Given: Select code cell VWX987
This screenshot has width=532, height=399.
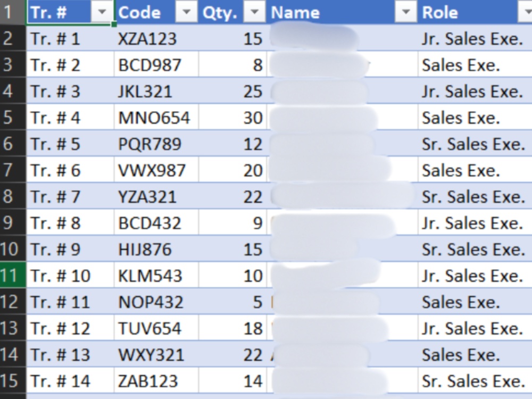Looking at the screenshot, I should pos(156,170).
